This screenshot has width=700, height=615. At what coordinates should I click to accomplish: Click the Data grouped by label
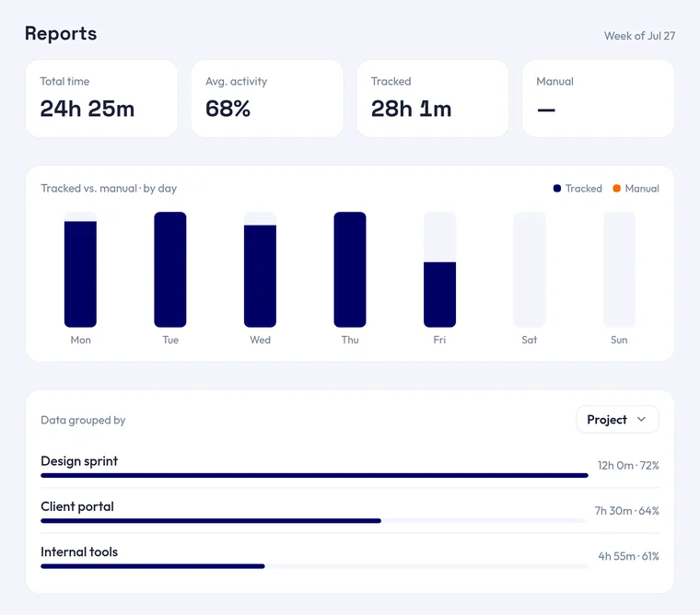point(83,420)
